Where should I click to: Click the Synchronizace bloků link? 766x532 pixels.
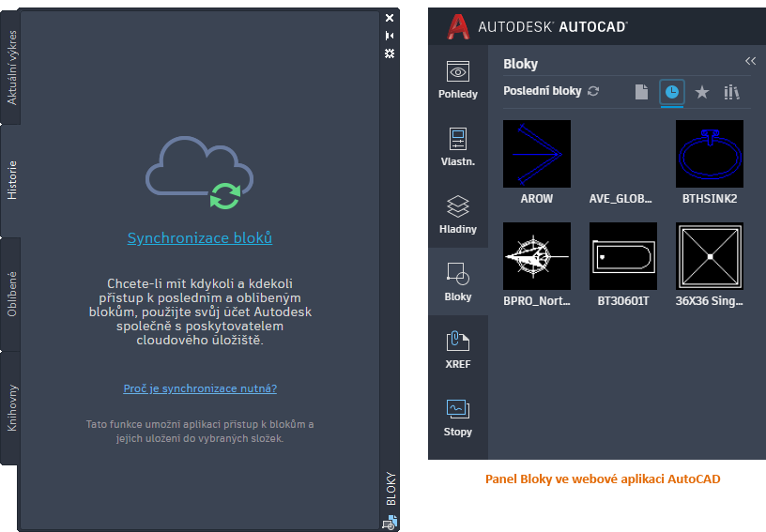[200, 237]
